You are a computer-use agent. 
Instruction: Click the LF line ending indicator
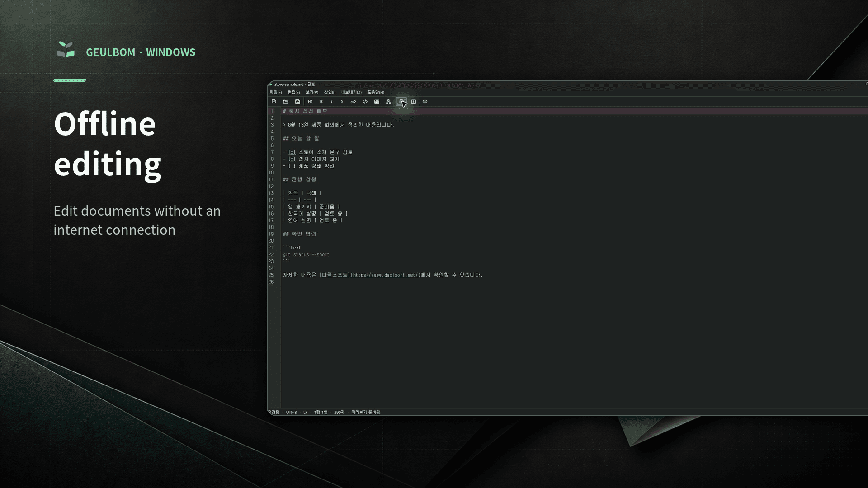click(305, 412)
